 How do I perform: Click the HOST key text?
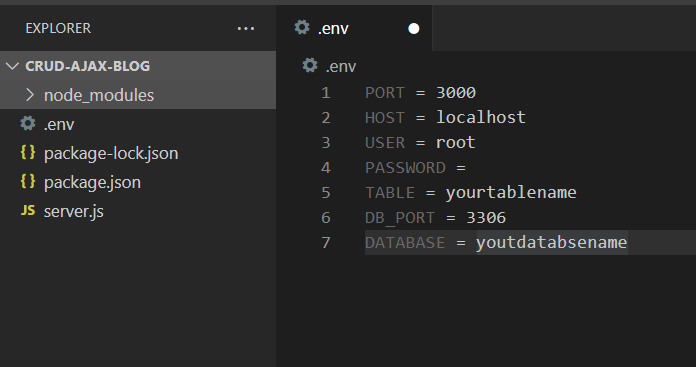click(x=385, y=118)
